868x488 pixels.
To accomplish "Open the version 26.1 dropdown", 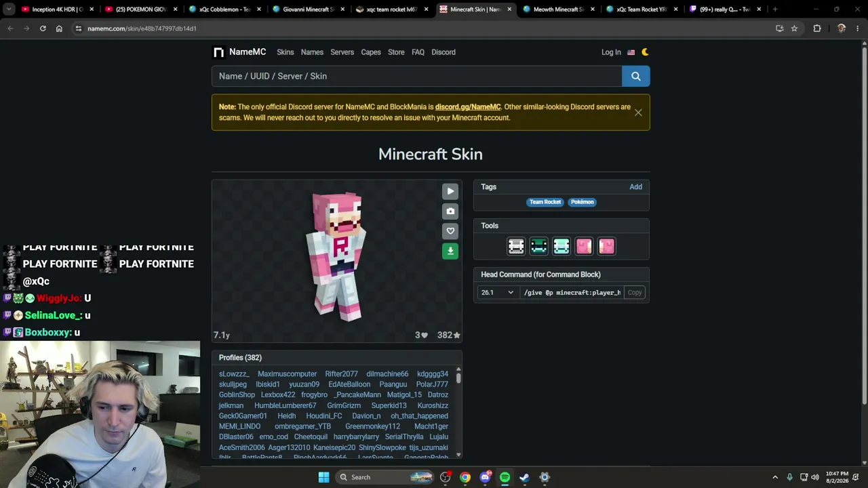I will (497, 293).
